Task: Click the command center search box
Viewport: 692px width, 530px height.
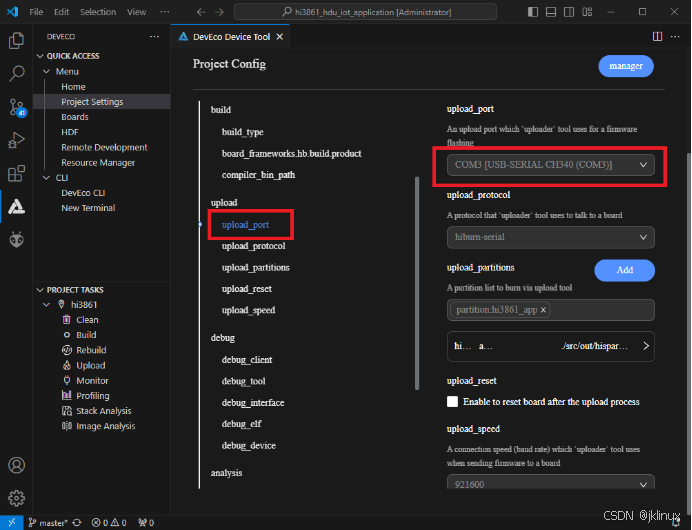Action: (365, 12)
